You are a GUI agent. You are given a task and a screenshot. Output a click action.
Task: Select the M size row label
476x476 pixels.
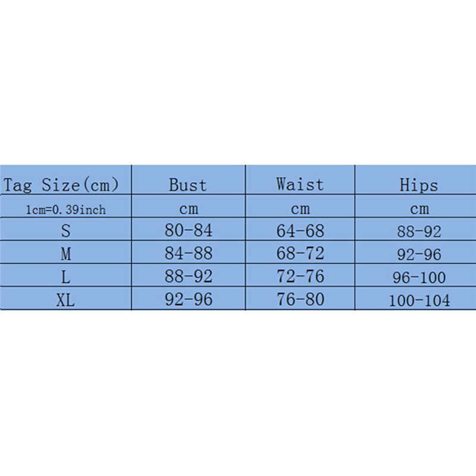coord(65,254)
